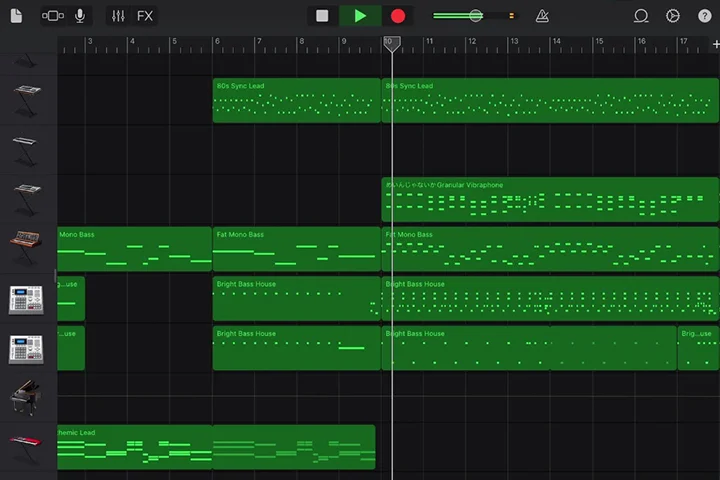The height and width of the screenshot is (480, 720).
Task: Open My Songs browser document icon
Action: point(16,16)
